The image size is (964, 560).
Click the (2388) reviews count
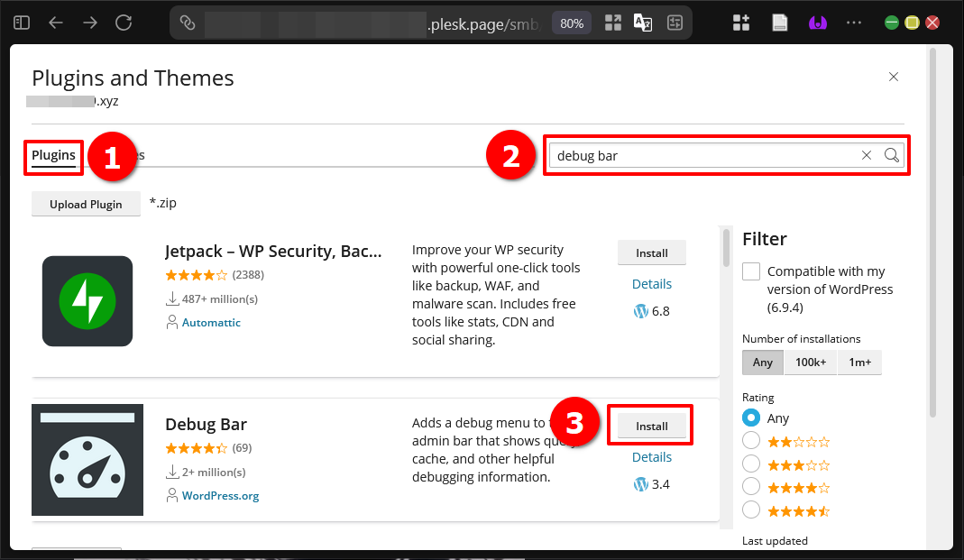248,275
